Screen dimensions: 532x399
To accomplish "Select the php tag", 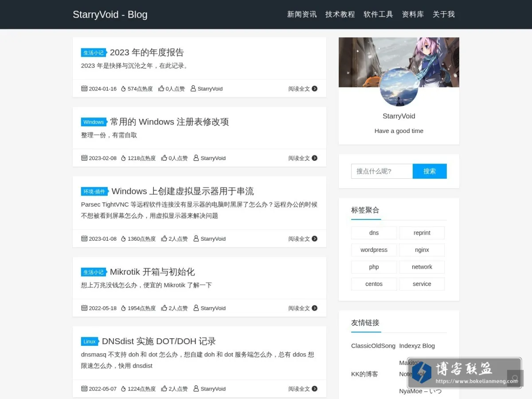I will pyautogui.click(x=374, y=267).
